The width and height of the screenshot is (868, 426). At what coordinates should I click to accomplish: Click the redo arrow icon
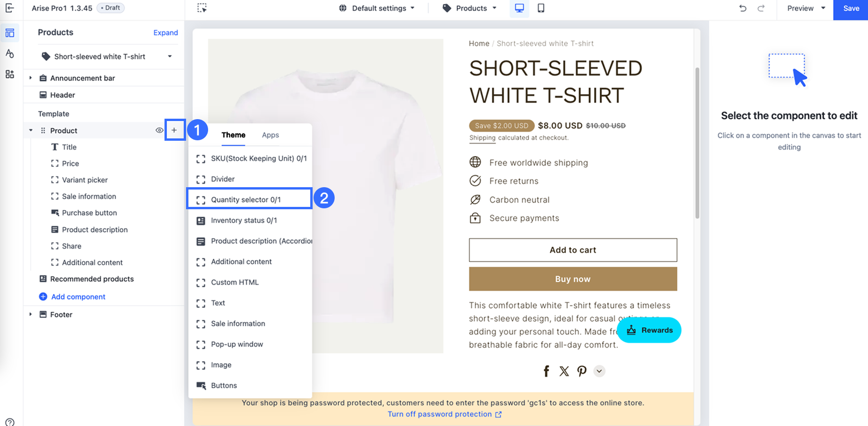pyautogui.click(x=761, y=8)
